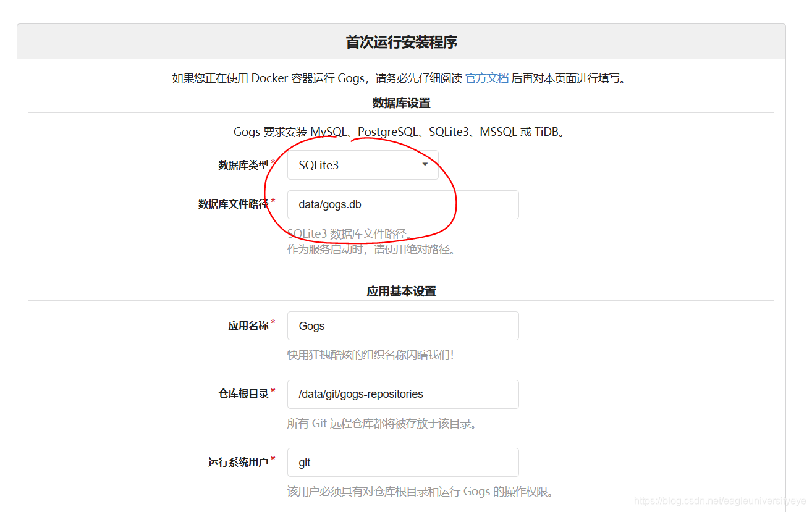Click the 应用名称 input containing Gogs
Viewport: 812px width, 512px height.
coord(403,325)
